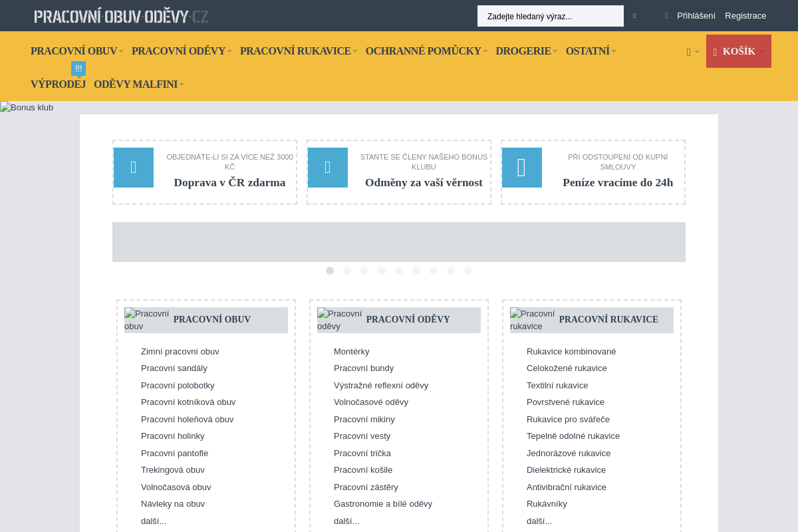Open the Výprodej menu item
The image size is (798, 532).
click(x=58, y=84)
